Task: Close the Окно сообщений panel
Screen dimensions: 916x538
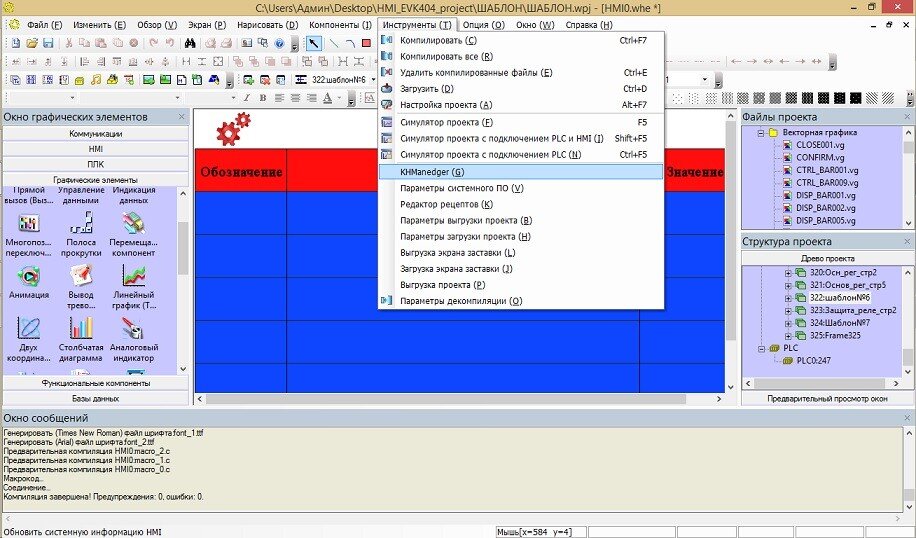Action: [907, 418]
